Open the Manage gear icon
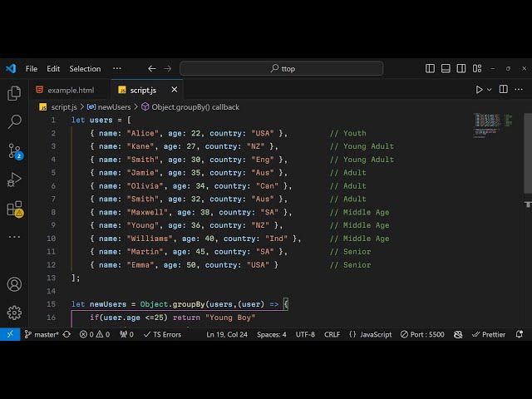This screenshot has width=532, height=399. coord(14,313)
